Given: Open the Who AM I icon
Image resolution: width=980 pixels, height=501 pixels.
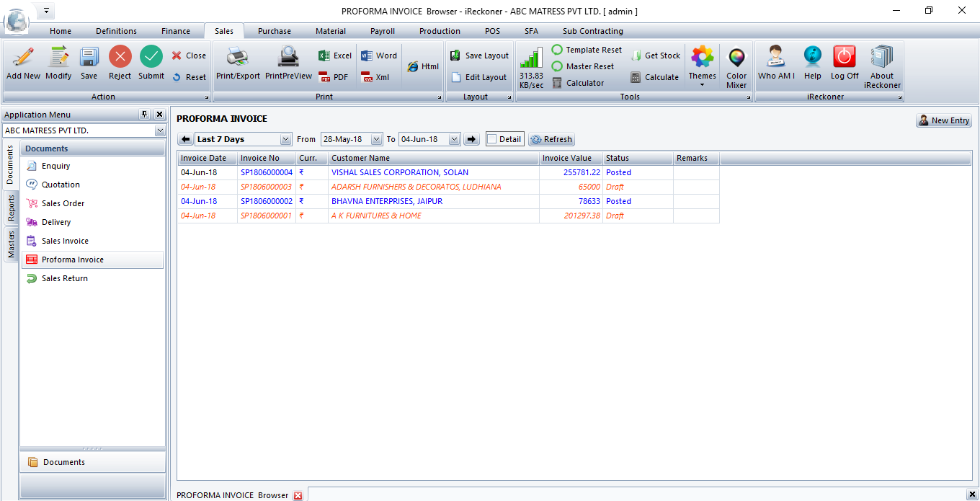Looking at the screenshot, I should [776, 57].
